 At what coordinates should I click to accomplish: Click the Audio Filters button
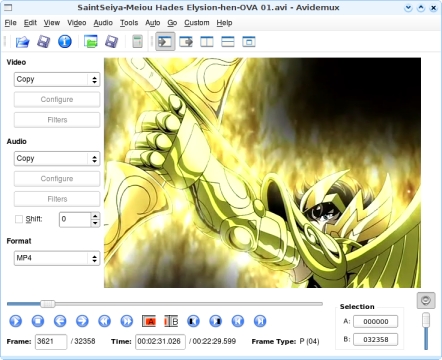57,199
